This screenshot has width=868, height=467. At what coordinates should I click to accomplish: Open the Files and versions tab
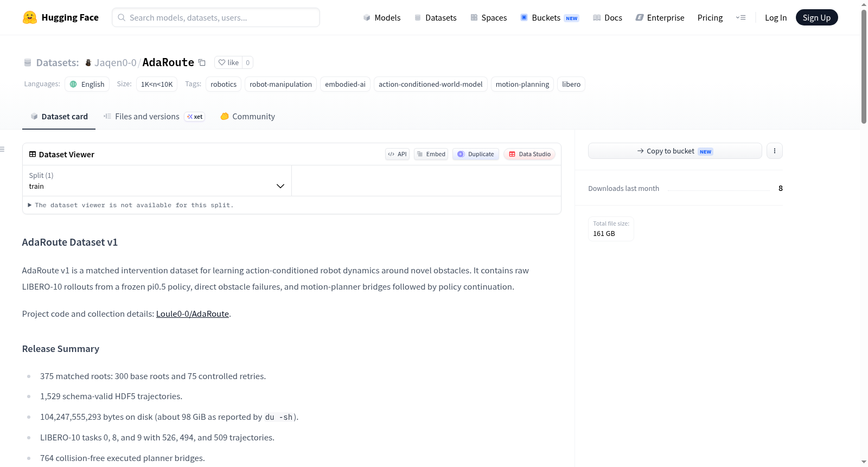(154, 117)
